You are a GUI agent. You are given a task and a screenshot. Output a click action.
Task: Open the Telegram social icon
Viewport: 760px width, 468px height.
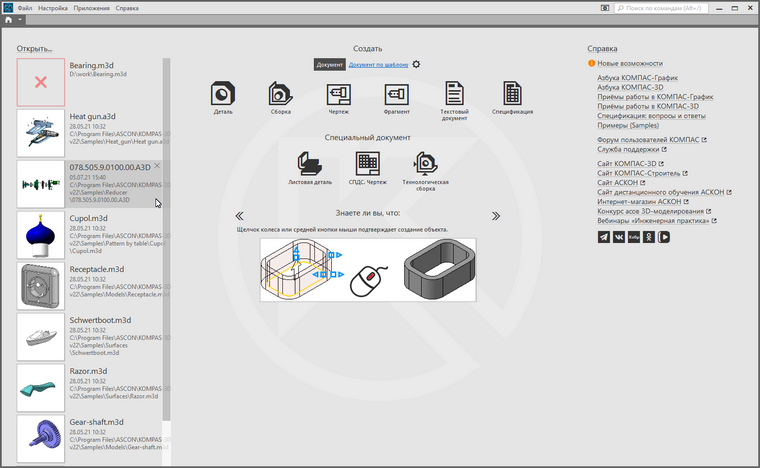[603, 237]
